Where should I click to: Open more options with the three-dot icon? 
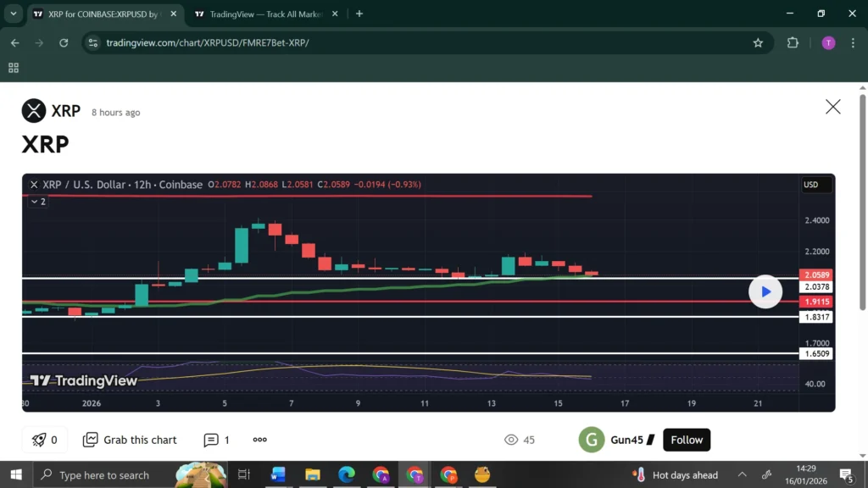click(259, 440)
